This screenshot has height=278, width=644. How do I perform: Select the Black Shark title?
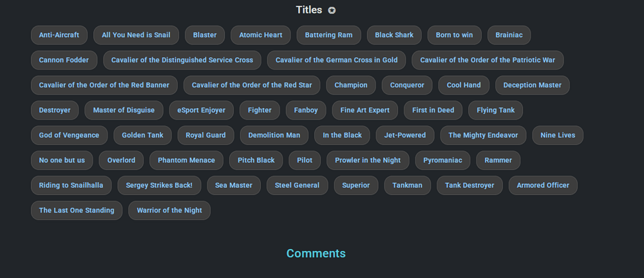pos(394,35)
